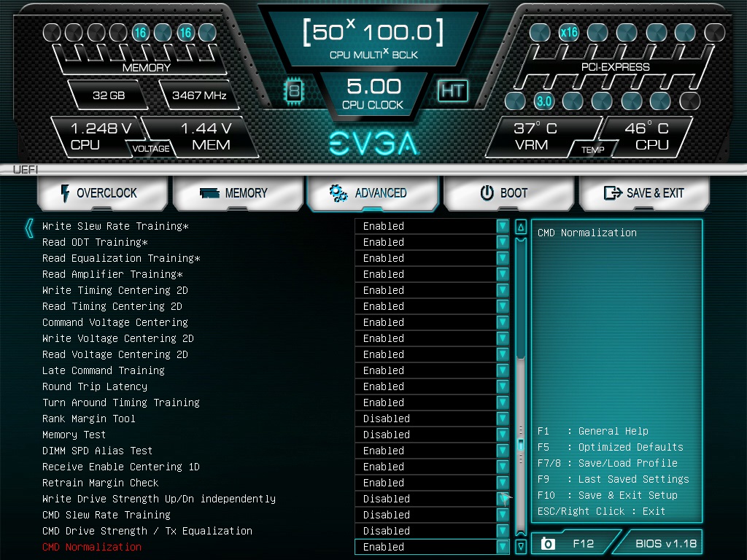Click the CPU MULTI x BCLK display
747x560 pixels.
[x=373, y=39]
